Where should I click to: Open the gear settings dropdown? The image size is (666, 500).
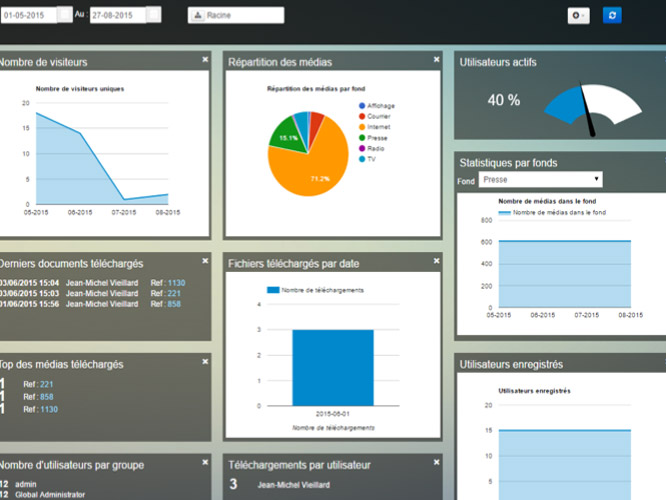(x=578, y=15)
